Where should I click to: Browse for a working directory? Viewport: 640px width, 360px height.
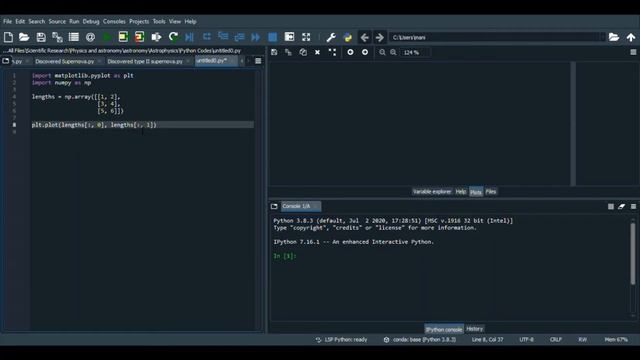click(x=614, y=37)
